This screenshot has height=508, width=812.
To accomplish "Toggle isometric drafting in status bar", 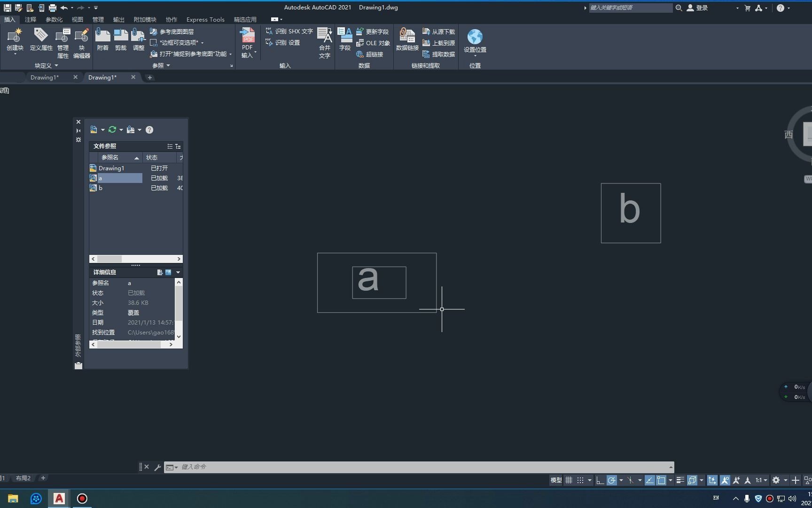I will coord(630,480).
